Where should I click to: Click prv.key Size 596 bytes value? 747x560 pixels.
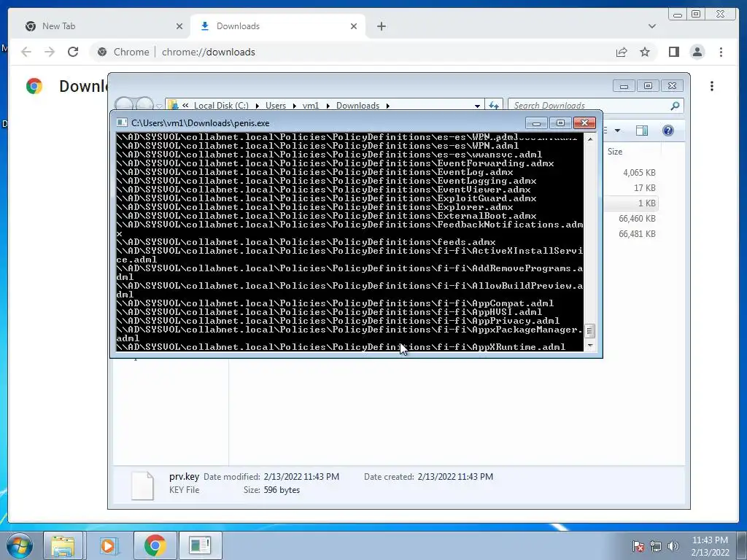pyautogui.click(x=282, y=490)
